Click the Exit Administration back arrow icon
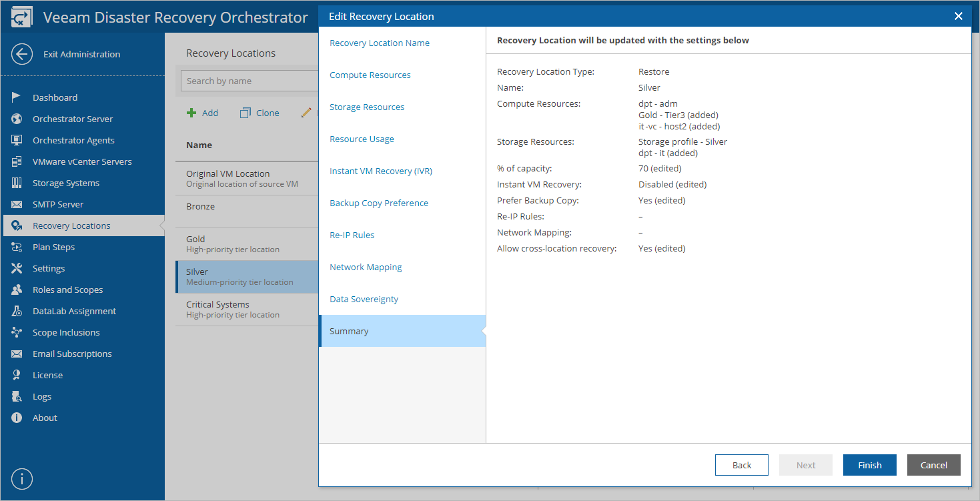The width and height of the screenshot is (980, 501). 22,54
